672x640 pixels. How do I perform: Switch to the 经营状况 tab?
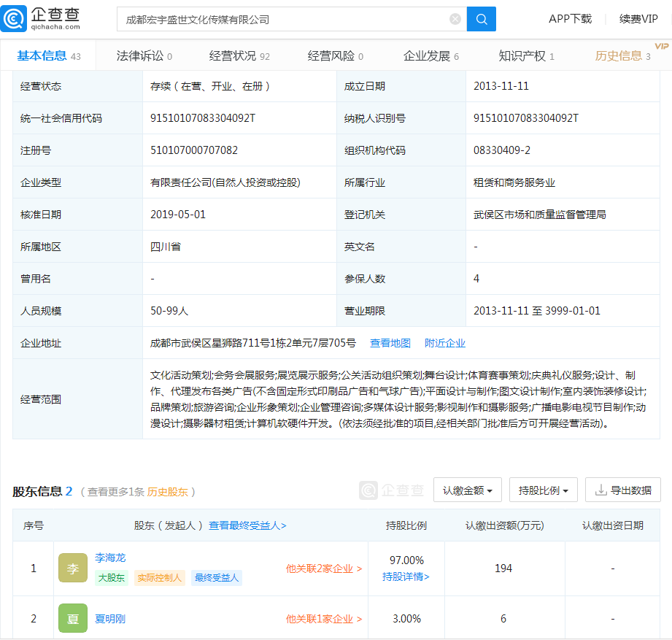pos(239,55)
